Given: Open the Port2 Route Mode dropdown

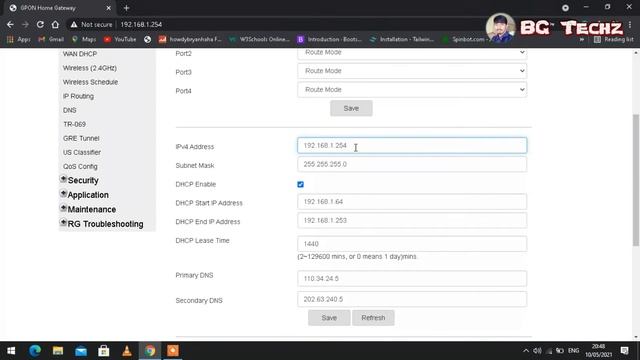Looking at the screenshot, I should [412, 53].
